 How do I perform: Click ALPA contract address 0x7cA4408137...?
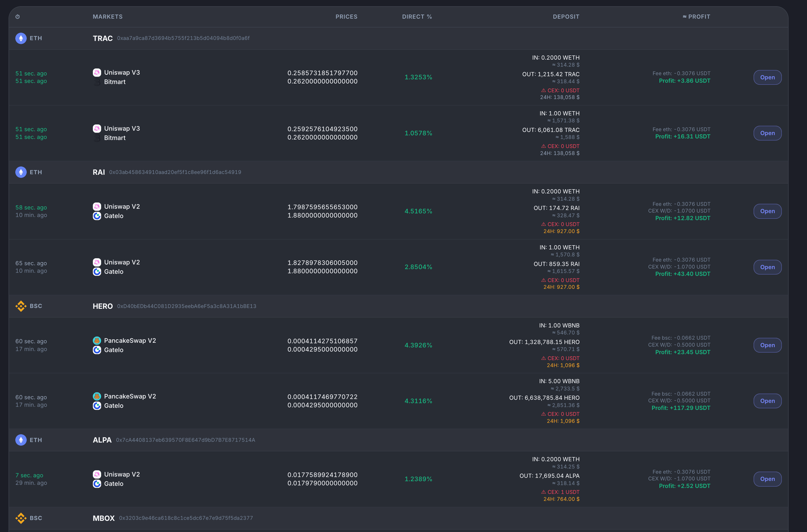[186, 440]
